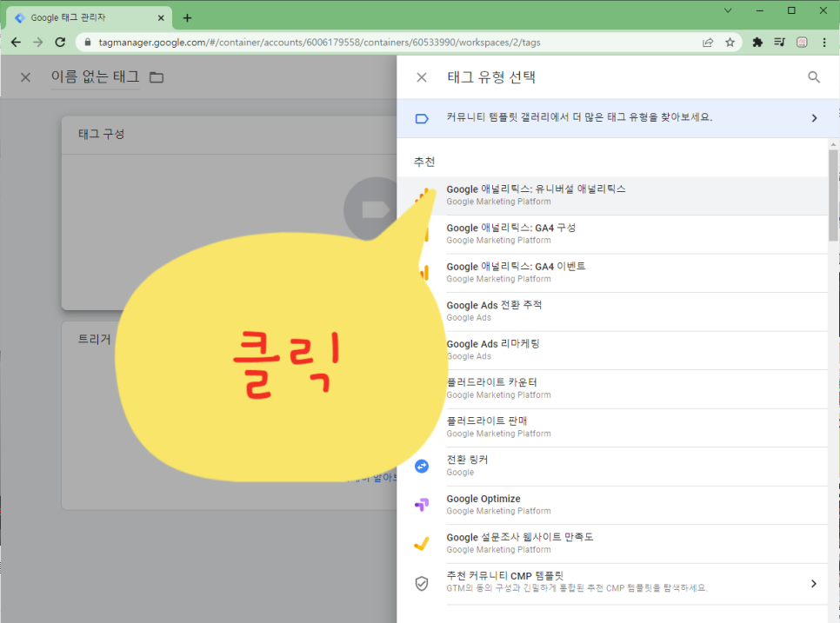Open search in tag type panel
Viewport: 840px width, 623px height.
pyautogui.click(x=813, y=77)
